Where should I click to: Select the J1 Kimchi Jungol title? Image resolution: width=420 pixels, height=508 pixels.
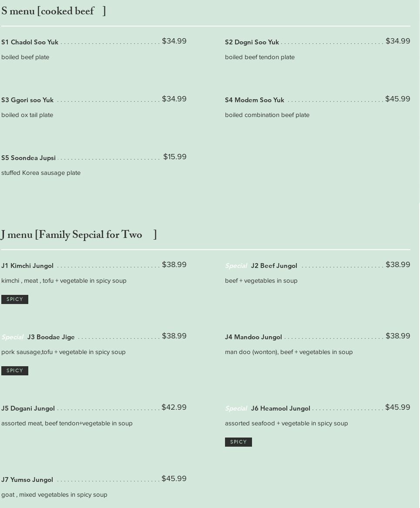pyautogui.click(x=27, y=266)
